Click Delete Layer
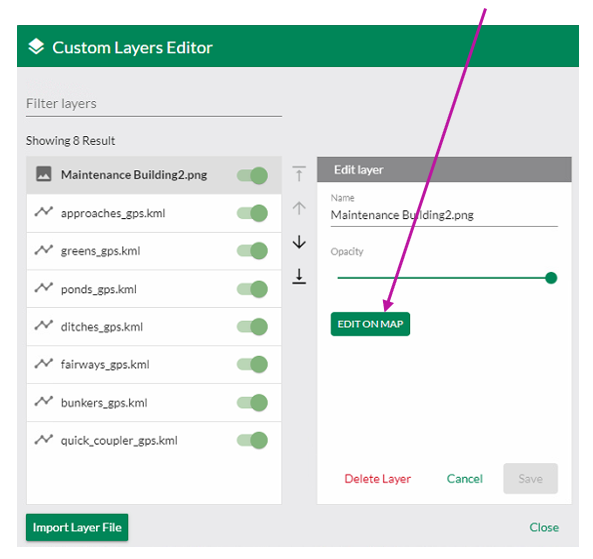The width and height of the screenshot is (593, 559). (x=377, y=479)
